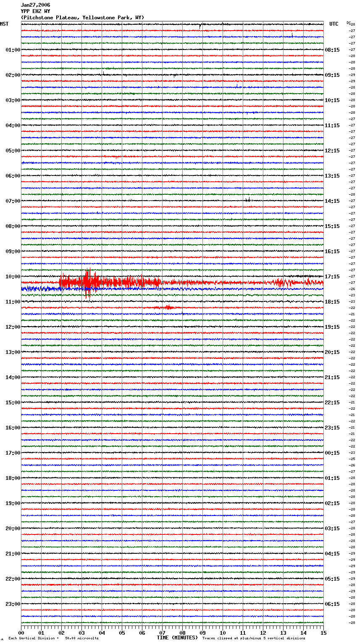Choose the 17:15 UTC row label
This screenshot has height=644, width=357.
332,277
